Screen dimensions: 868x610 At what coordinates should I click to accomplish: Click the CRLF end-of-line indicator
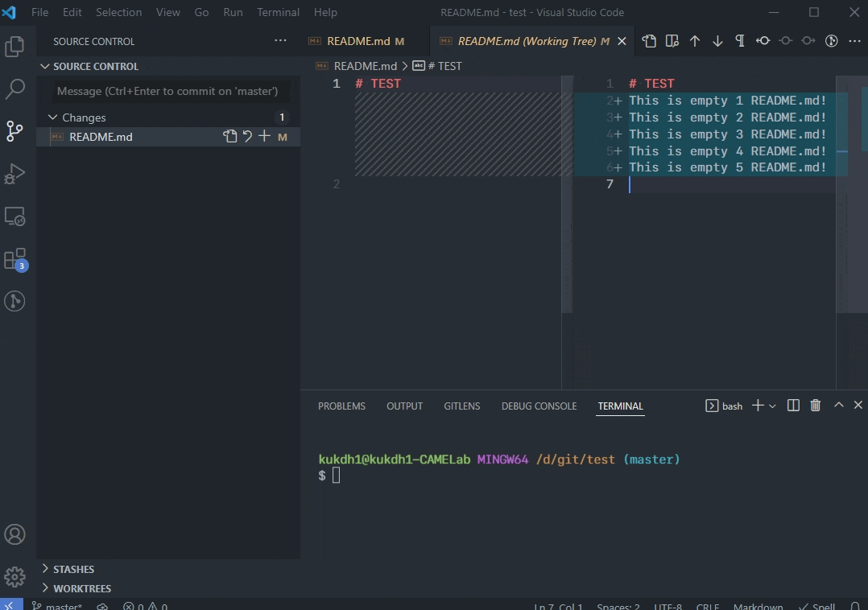(708, 606)
